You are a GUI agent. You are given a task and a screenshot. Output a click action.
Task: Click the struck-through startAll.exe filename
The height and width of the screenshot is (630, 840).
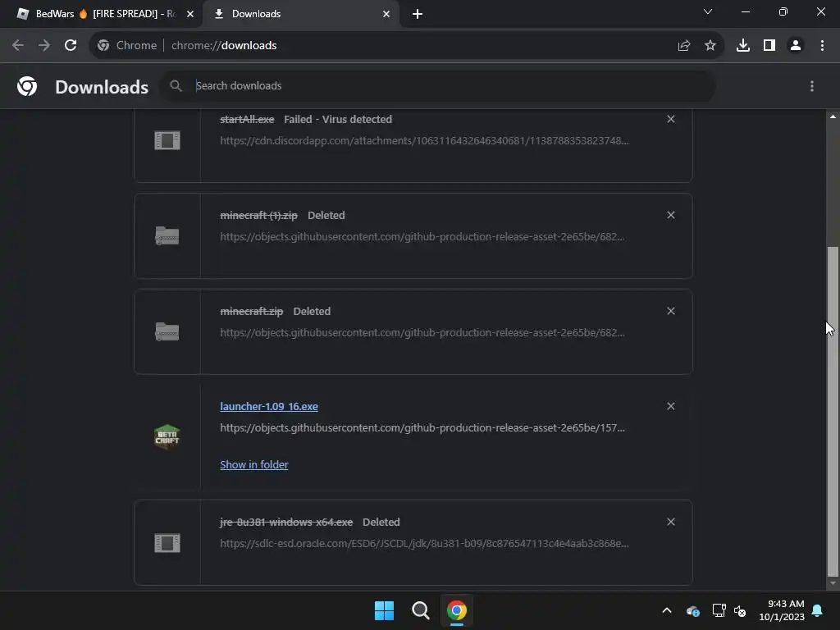[247, 120]
